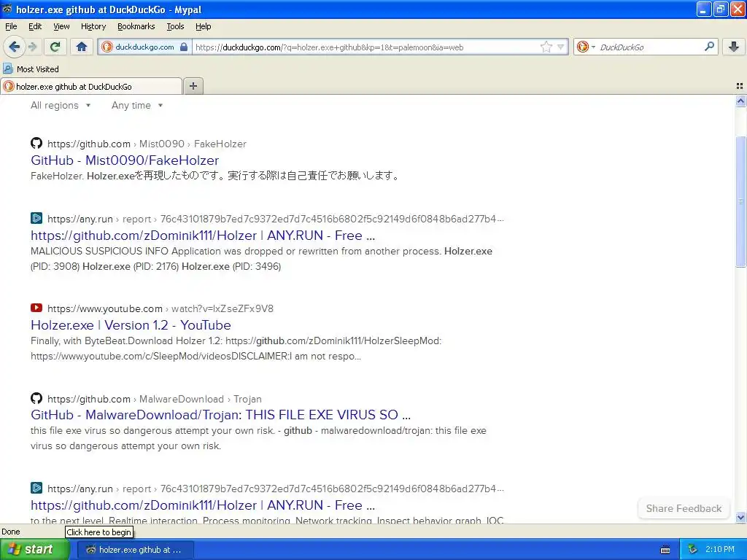Expand the Any time filter dropdown

coord(137,105)
